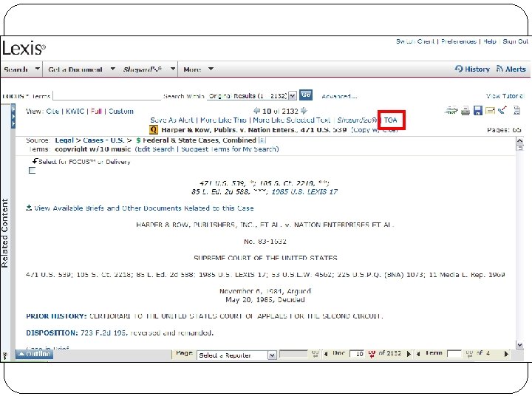Open the 1985 U.S. LEXIS 17 citation link
532x399 pixels.
point(304,192)
